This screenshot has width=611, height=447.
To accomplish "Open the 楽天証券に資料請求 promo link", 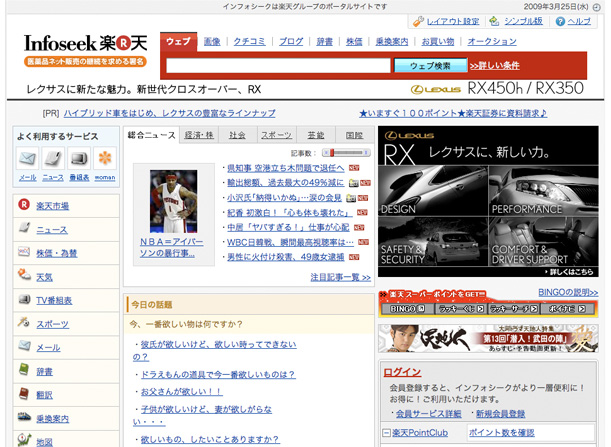I will tap(453, 113).
